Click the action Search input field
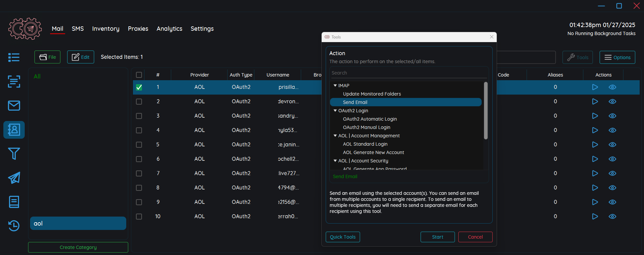 pos(408,73)
